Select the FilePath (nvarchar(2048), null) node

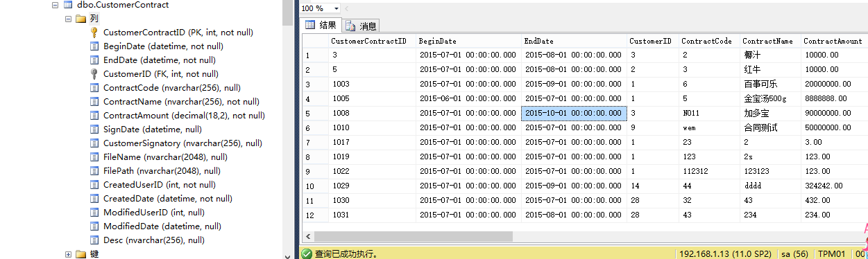(x=162, y=171)
